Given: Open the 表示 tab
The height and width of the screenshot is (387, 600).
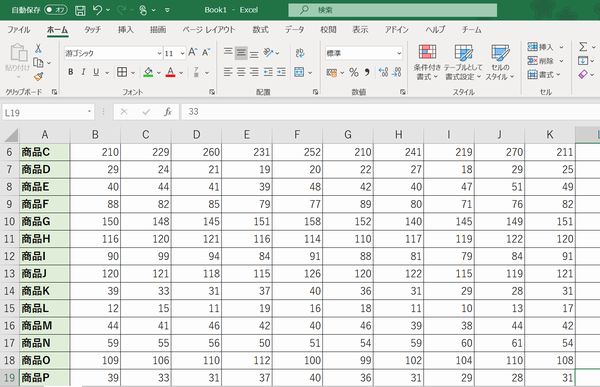Looking at the screenshot, I should tap(360, 29).
